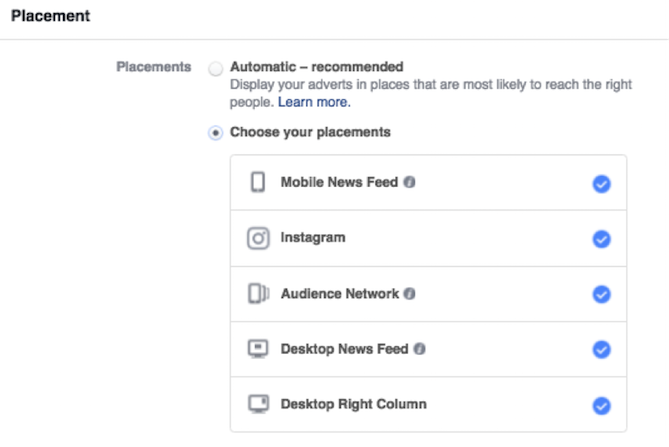The width and height of the screenshot is (669, 447).
Task: Click the Desktop News Feed monitor icon
Action: (258, 349)
